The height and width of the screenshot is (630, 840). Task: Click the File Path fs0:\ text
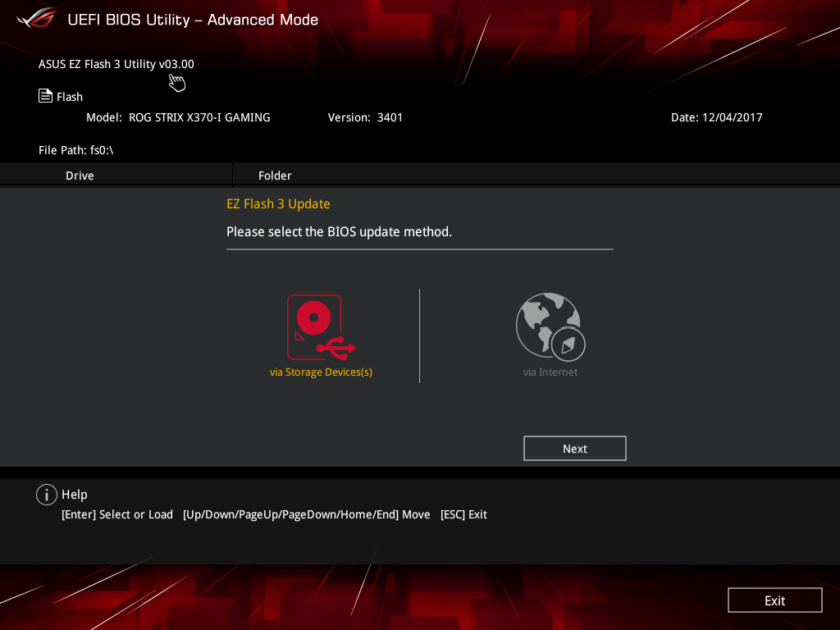(x=76, y=150)
